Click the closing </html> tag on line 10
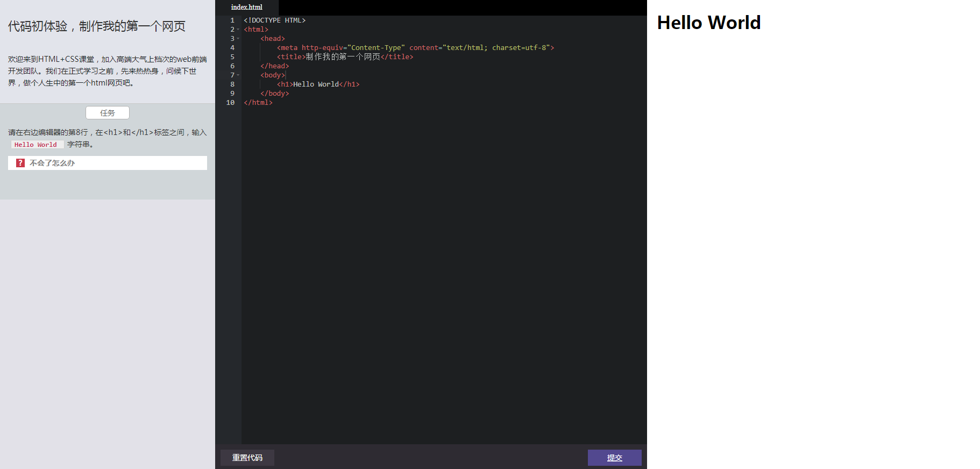Viewport: 980px width, 469px height. click(258, 103)
